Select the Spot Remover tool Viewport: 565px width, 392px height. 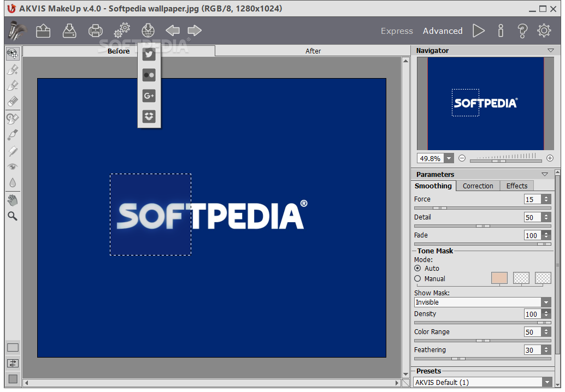pos(13,118)
